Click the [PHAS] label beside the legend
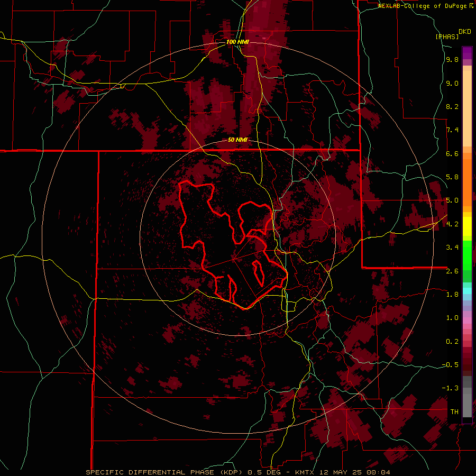This screenshot has width=476, height=476. click(447, 36)
